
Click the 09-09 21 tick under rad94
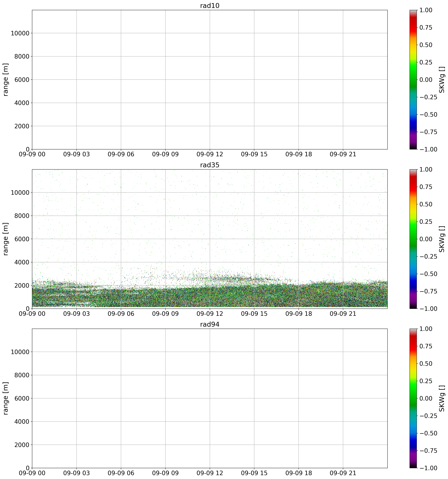tap(343, 473)
